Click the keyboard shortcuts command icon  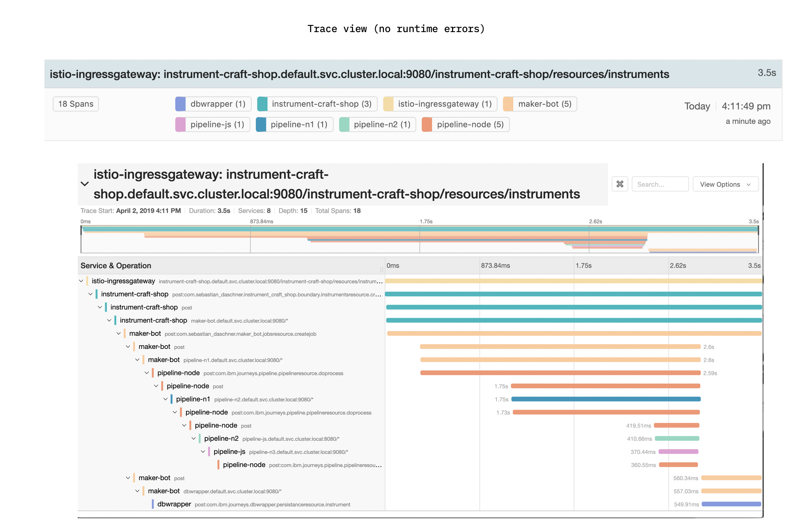coord(619,184)
